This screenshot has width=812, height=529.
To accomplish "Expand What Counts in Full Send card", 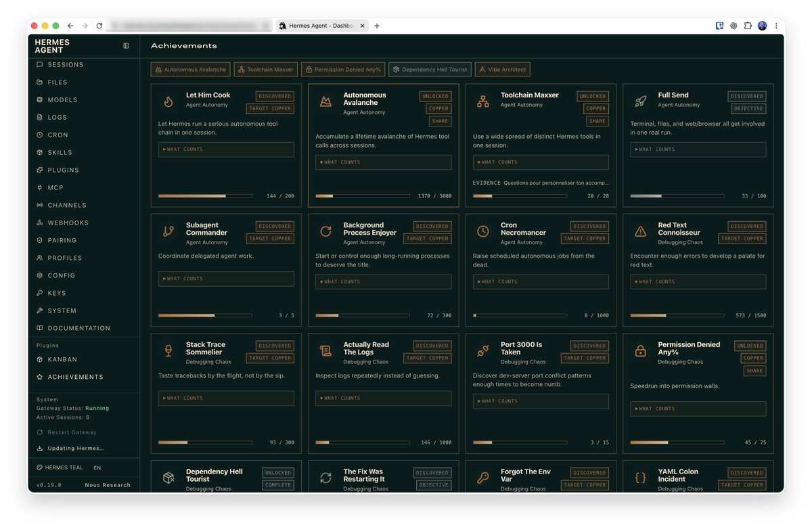I will 698,149.
